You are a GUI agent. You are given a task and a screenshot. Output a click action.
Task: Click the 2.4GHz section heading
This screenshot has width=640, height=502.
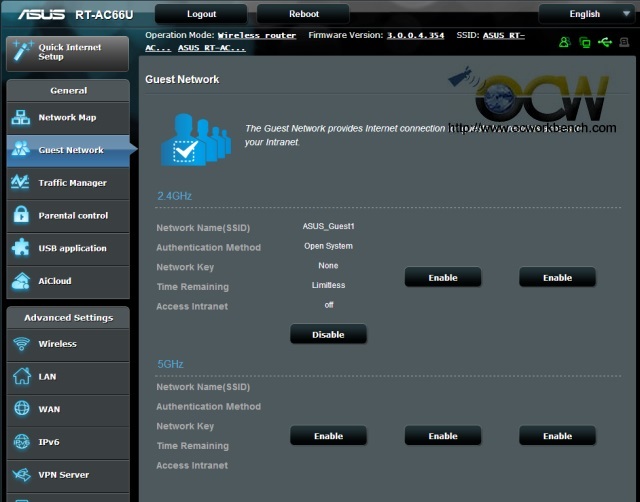[x=175, y=196]
